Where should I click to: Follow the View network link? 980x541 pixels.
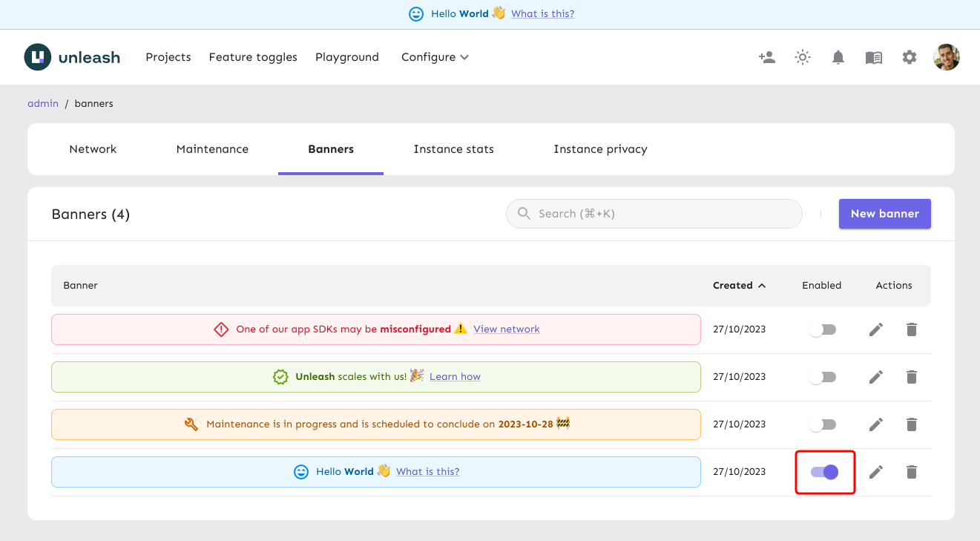(x=507, y=329)
